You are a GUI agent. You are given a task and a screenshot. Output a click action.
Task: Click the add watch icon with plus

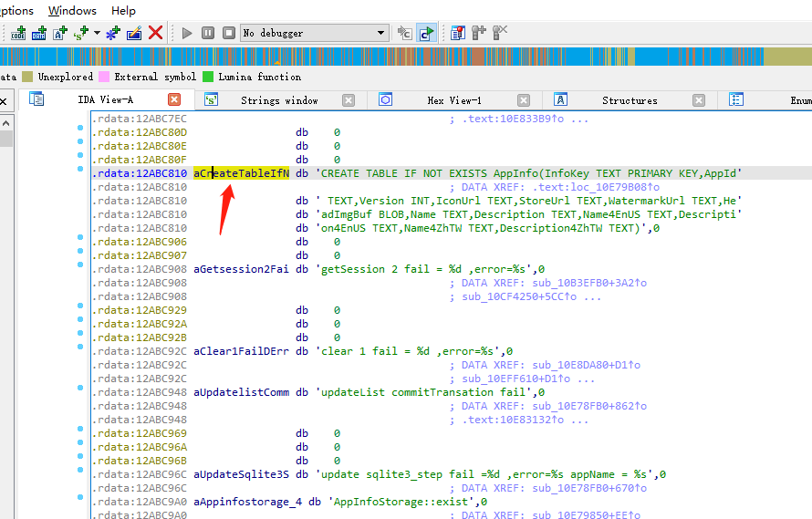click(x=478, y=33)
